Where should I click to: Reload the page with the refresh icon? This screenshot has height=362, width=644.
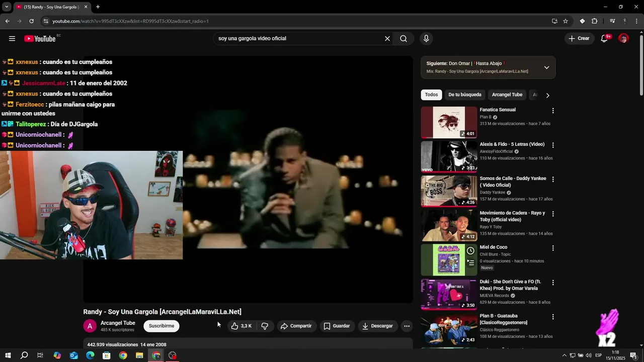point(31,21)
